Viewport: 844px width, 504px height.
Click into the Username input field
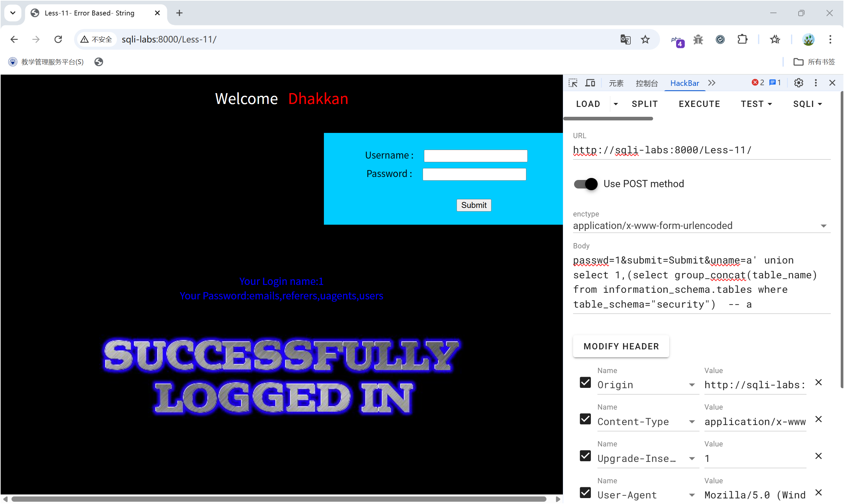(x=475, y=156)
